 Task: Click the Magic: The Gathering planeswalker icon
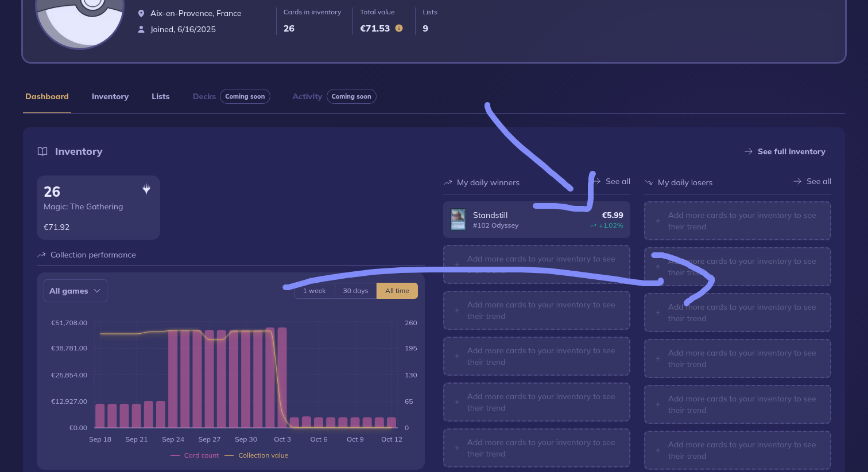tap(146, 189)
